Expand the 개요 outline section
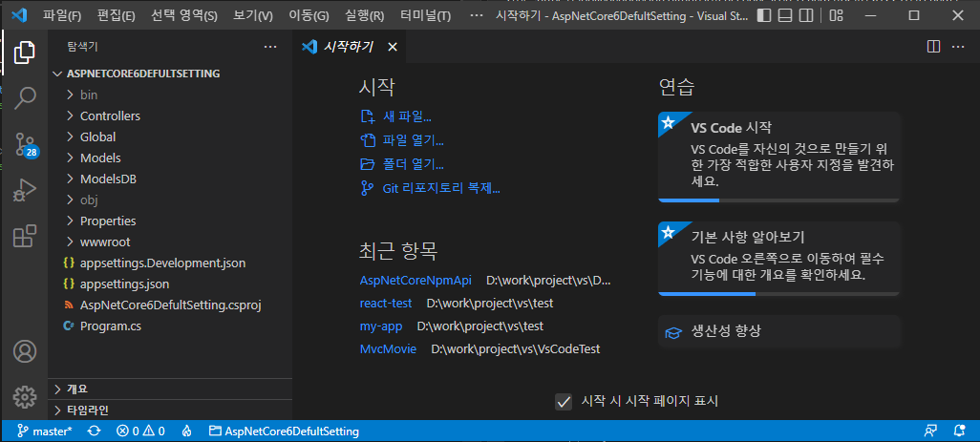 point(170,389)
